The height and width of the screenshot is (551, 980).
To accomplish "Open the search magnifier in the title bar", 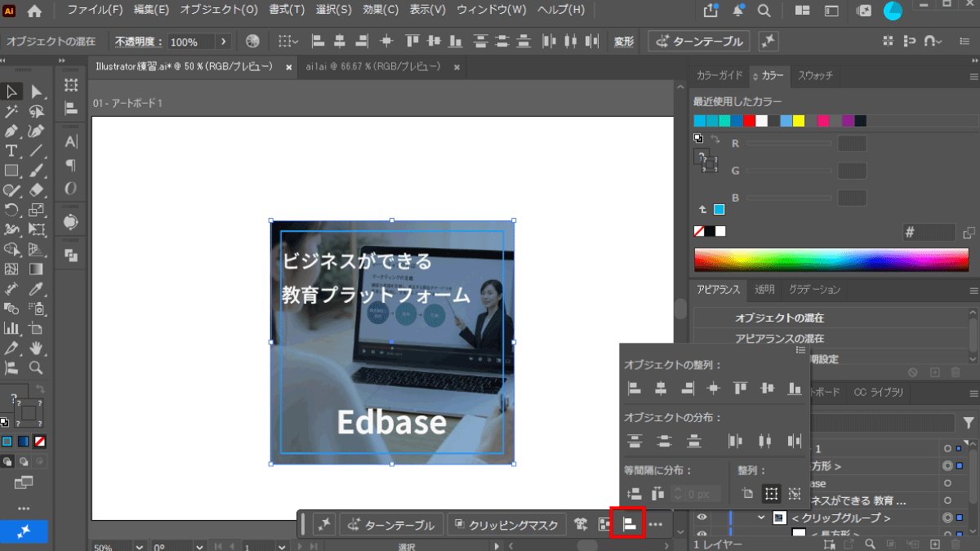I will [x=764, y=11].
